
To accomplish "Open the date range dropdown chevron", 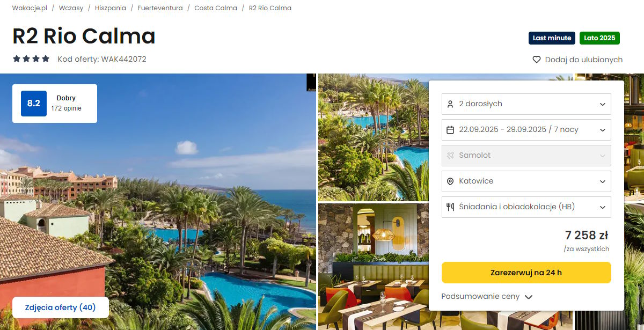I will [x=603, y=130].
